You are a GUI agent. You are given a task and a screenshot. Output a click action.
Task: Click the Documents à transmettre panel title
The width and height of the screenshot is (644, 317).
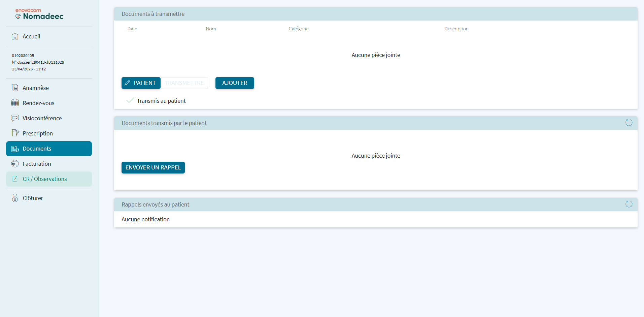pyautogui.click(x=153, y=14)
